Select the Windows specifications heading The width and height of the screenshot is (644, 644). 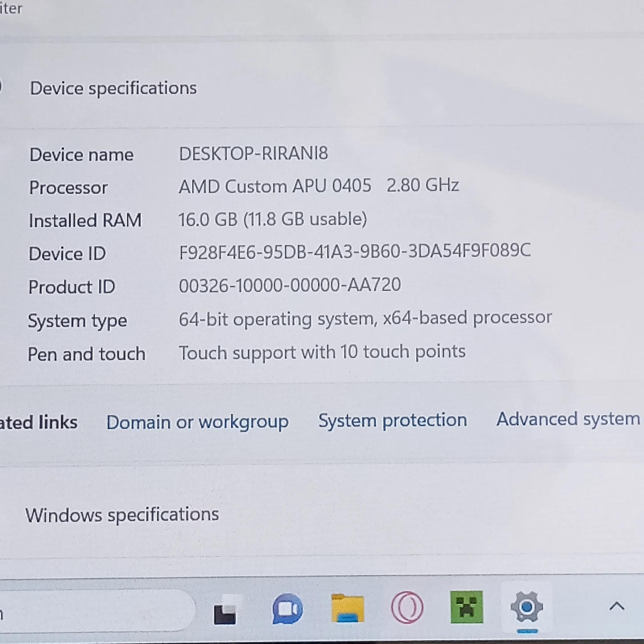click(122, 515)
